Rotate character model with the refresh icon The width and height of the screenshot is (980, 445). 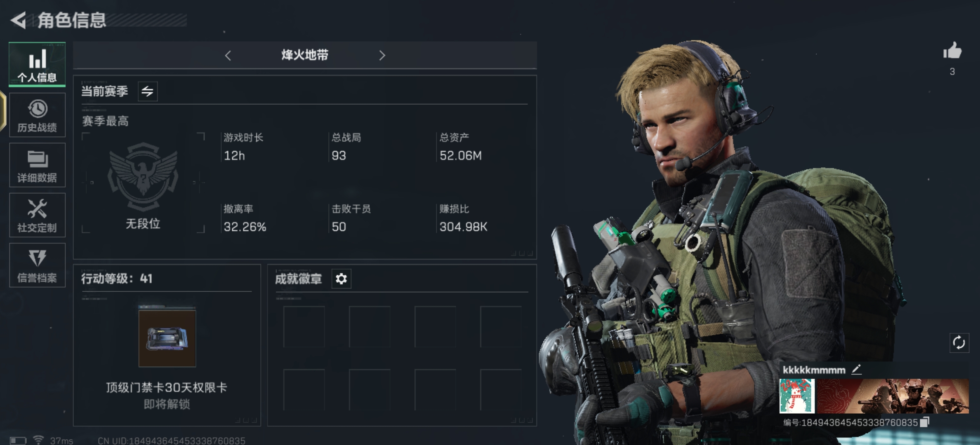(x=959, y=342)
